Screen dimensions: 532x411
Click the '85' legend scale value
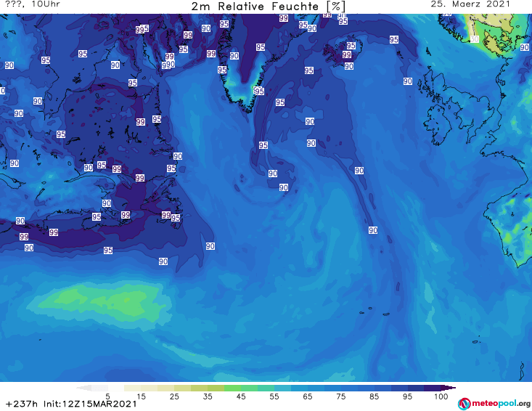point(374,396)
